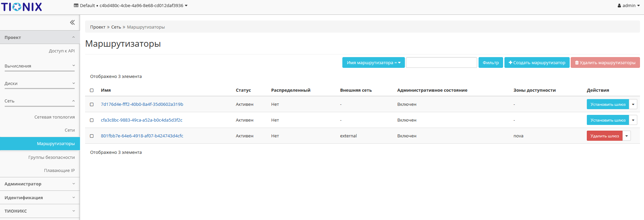Check the 7d176d4e router row checkbox
Screen dimensions: 644x220
tap(92, 104)
